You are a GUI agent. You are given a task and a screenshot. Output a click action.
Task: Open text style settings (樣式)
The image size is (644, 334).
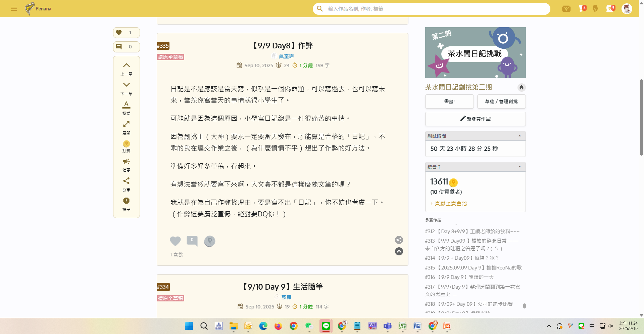tap(127, 109)
